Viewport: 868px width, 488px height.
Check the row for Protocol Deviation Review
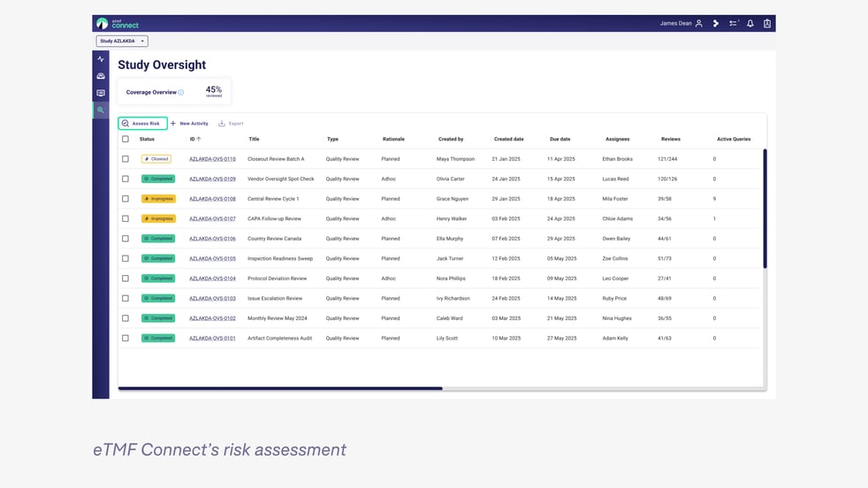pyautogui.click(x=126, y=278)
